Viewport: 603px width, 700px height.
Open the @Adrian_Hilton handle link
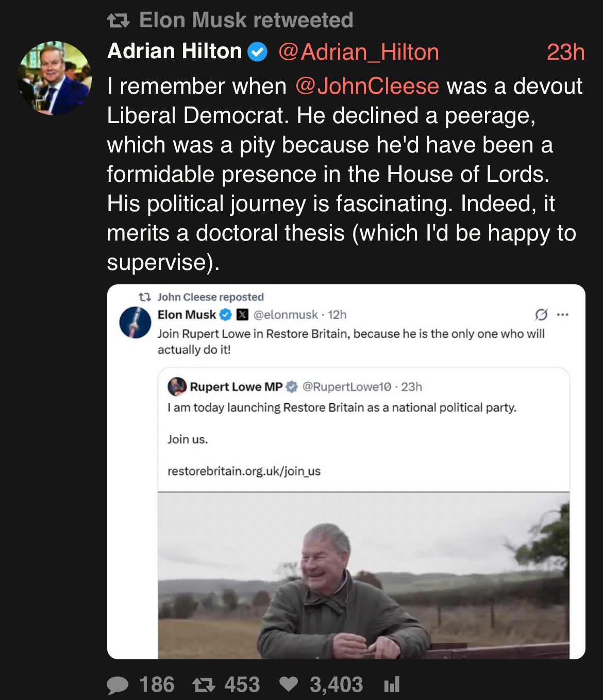click(x=359, y=52)
